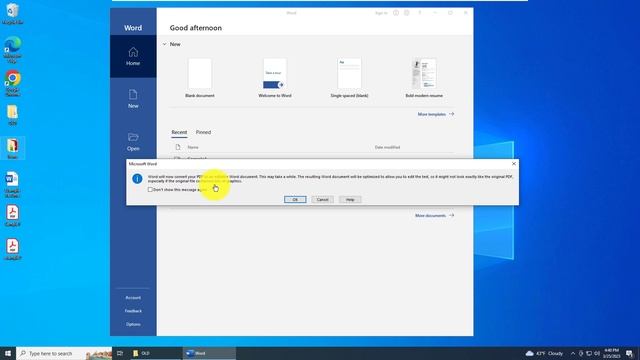Click the Name column header

[193, 147]
